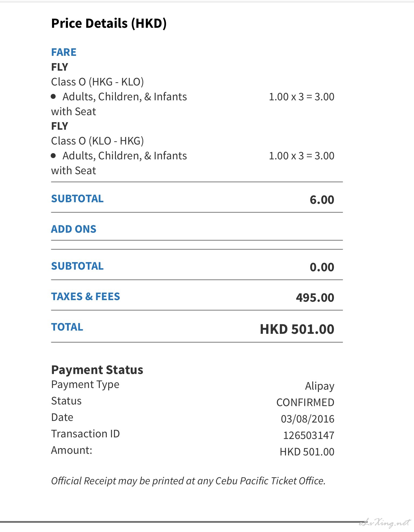The width and height of the screenshot is (414, 532).
Task: Select the FARE section label
Action: [64, 52]
